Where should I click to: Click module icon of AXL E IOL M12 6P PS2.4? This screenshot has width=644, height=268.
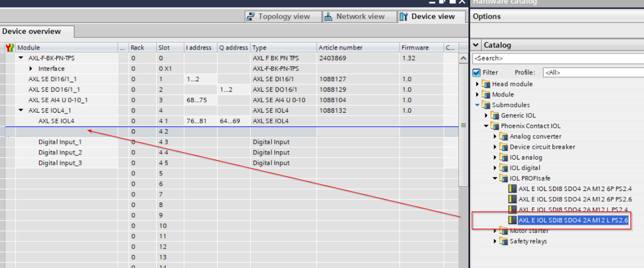coord(512,189)
